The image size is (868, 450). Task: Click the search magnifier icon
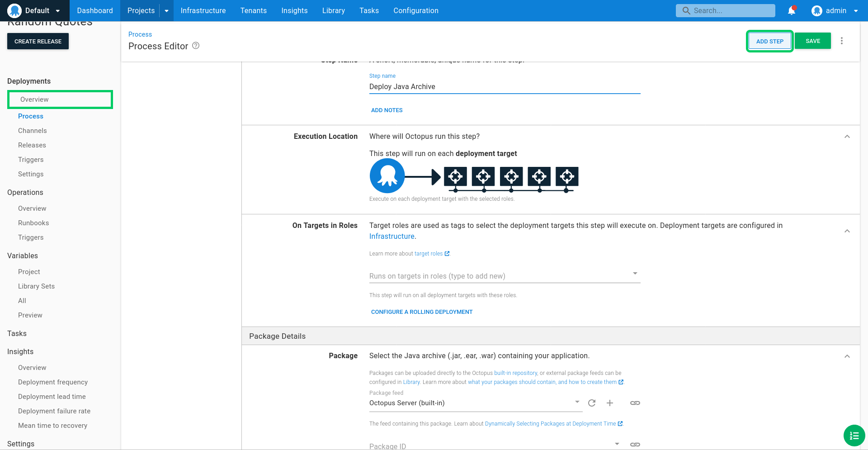point(686,10)
